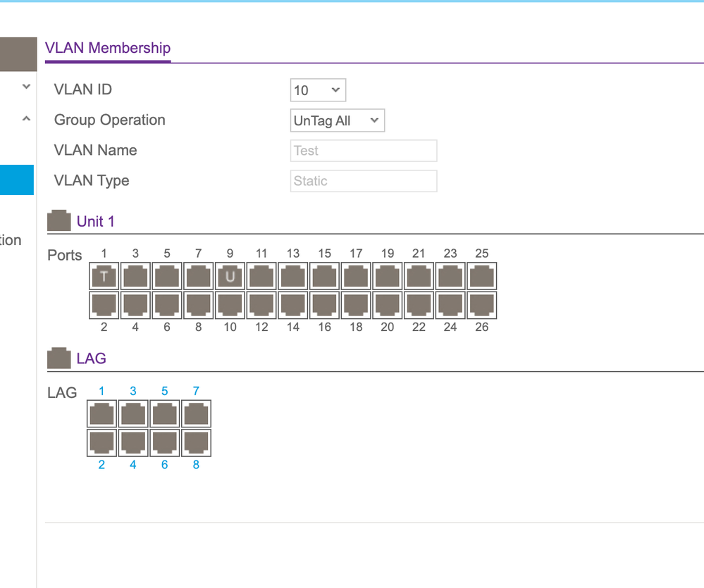
Task: Select port 26 in bottom row
Action: (x=481, y=305)
